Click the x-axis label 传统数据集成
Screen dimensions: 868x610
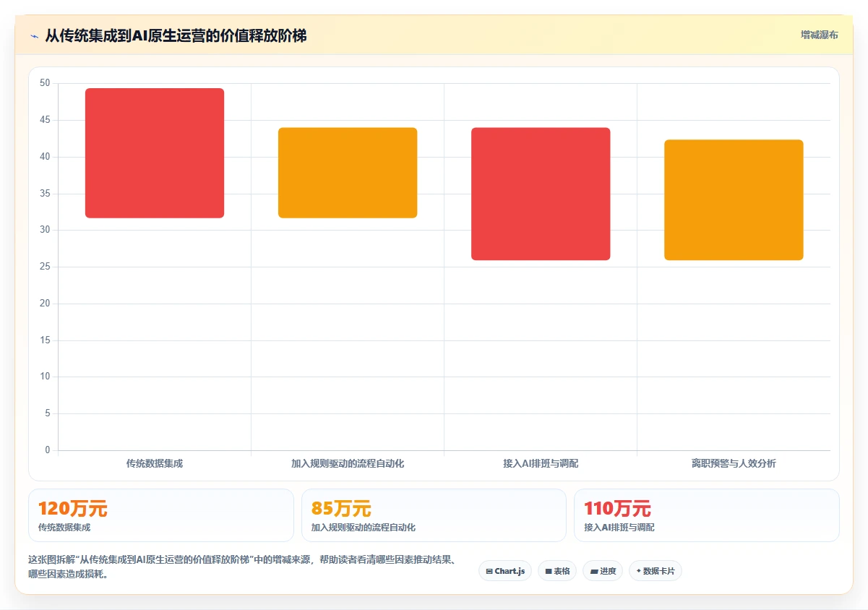(155, 463)
